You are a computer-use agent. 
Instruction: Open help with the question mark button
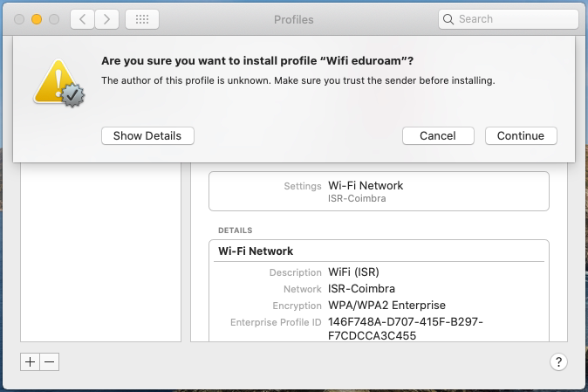pyautogui.click(x=558, y=362)
